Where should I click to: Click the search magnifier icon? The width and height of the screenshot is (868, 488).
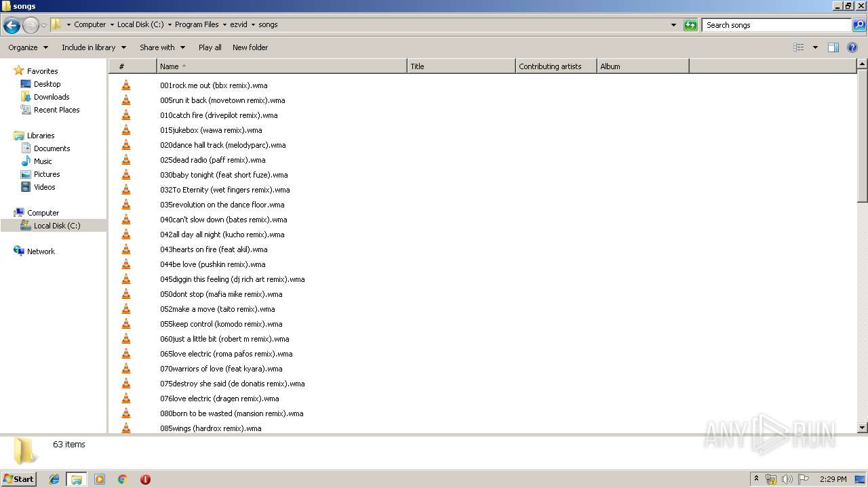click(859, 25)
